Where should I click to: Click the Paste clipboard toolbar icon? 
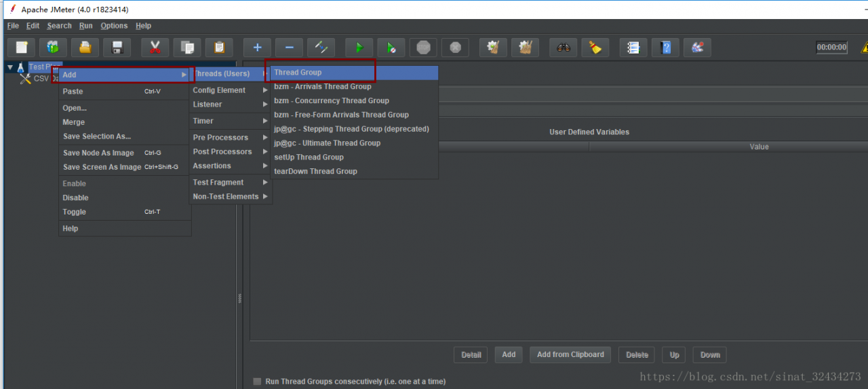[x=219, y=48]
